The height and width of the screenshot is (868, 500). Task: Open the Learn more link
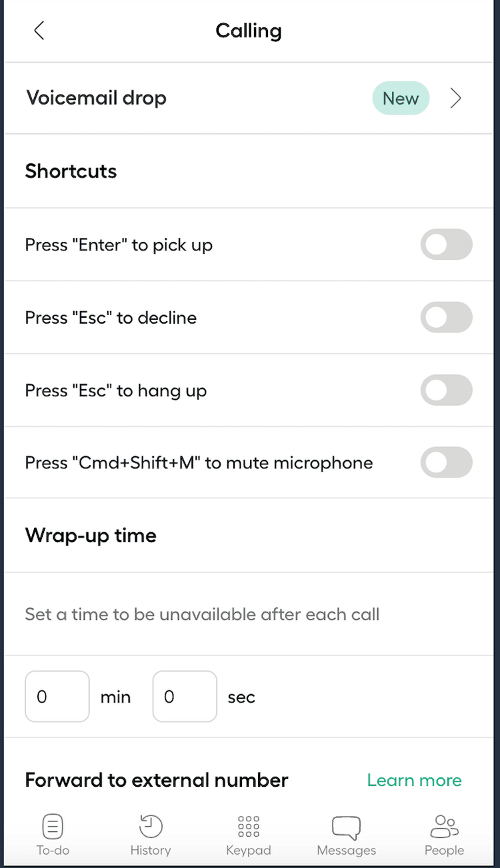(x=414, y=780)
